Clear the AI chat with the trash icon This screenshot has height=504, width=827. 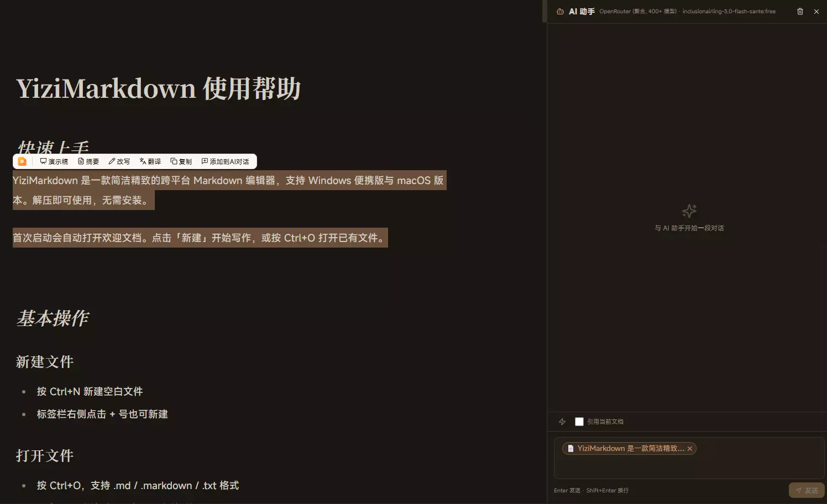click(800, 11)
